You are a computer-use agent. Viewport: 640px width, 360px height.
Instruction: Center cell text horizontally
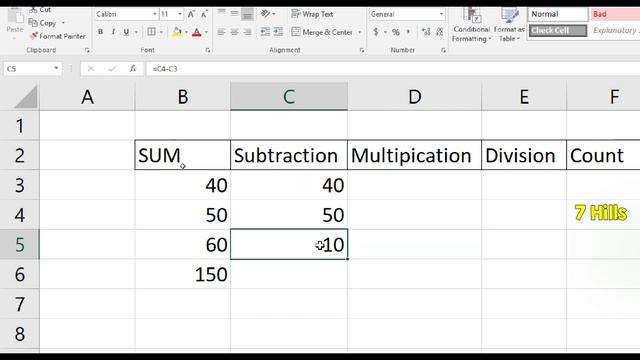pyautogui.click(x=234, y=32)
